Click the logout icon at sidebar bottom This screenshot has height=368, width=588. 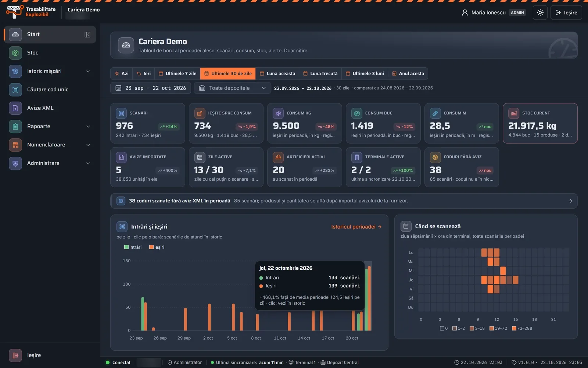15,355
